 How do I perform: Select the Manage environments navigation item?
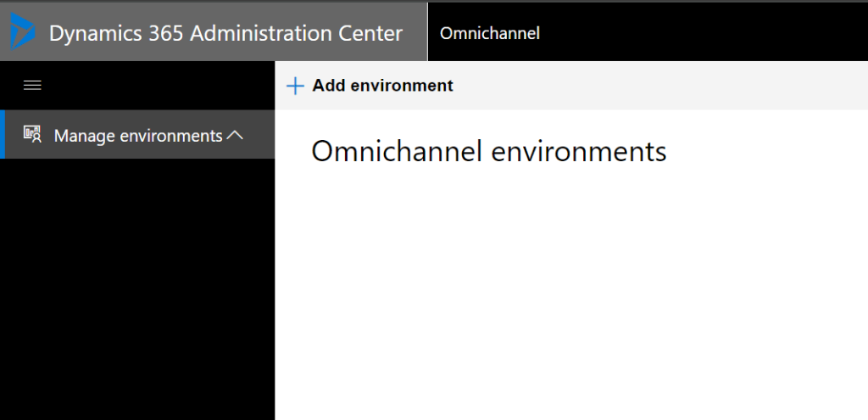[138, 135]
